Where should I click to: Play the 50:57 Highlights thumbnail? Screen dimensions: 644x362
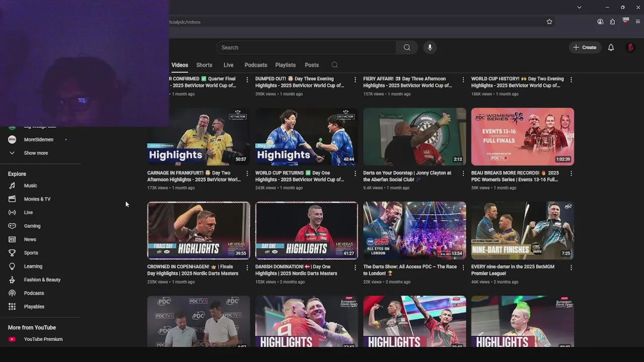pos(199,137)
